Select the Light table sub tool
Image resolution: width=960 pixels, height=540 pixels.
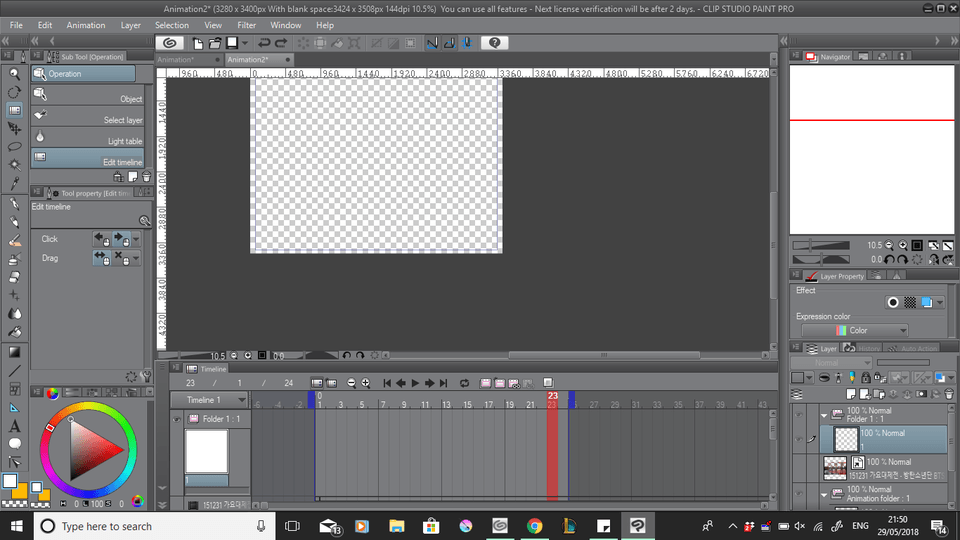coord(88,138)
